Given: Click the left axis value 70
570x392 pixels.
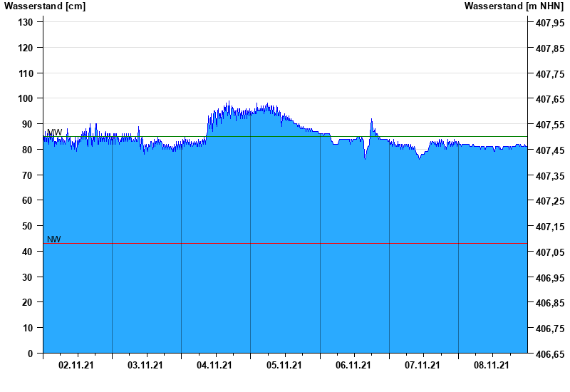Looking at the screenshot, I should pyautogui.click(x=28, y=175).
